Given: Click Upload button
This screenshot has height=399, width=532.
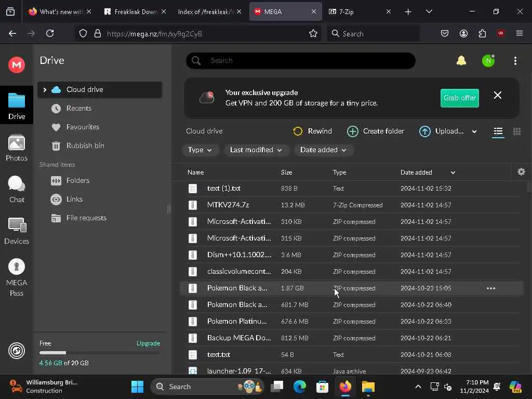Looking at the screenshot, I should coord(442,131).
